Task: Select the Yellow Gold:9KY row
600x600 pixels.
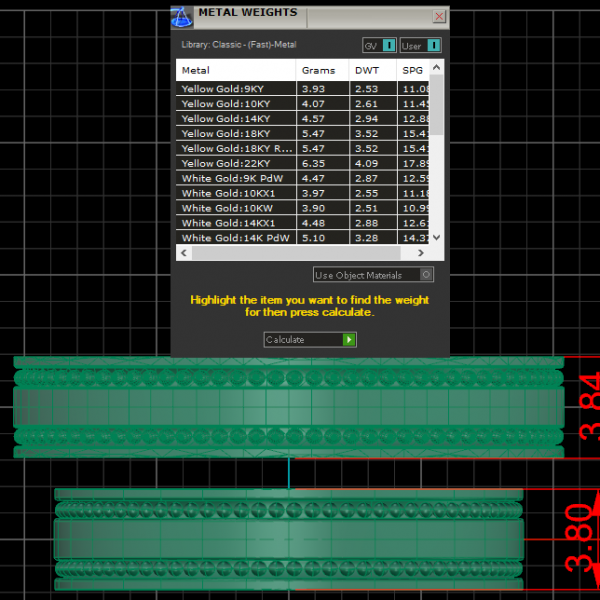Action: [x=236, y=89]
